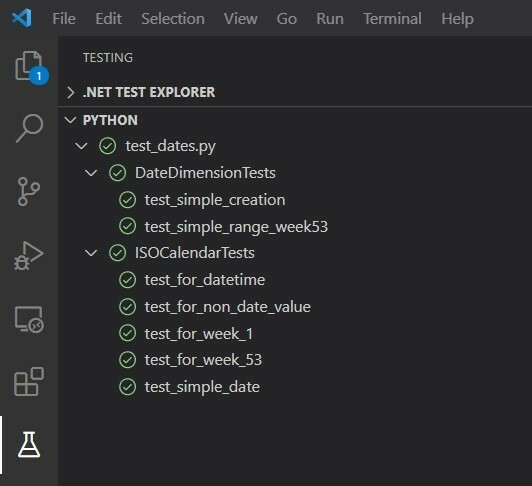Screen dimensions: 532x486
Task: Select test_for_non_date_value test
Action: tap(228, 307)
